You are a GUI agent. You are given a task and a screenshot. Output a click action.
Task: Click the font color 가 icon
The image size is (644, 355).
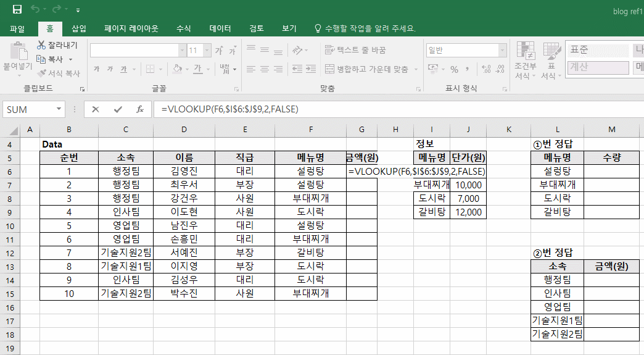(x=198, y=69)
